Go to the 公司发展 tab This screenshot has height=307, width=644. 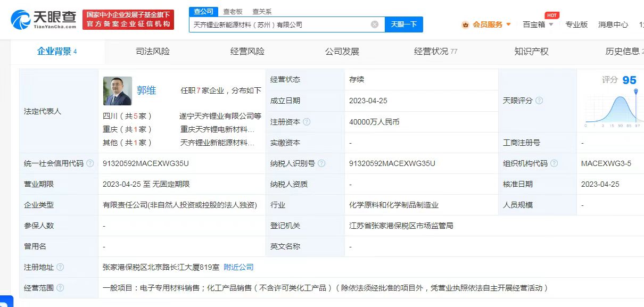coord(342,52)
